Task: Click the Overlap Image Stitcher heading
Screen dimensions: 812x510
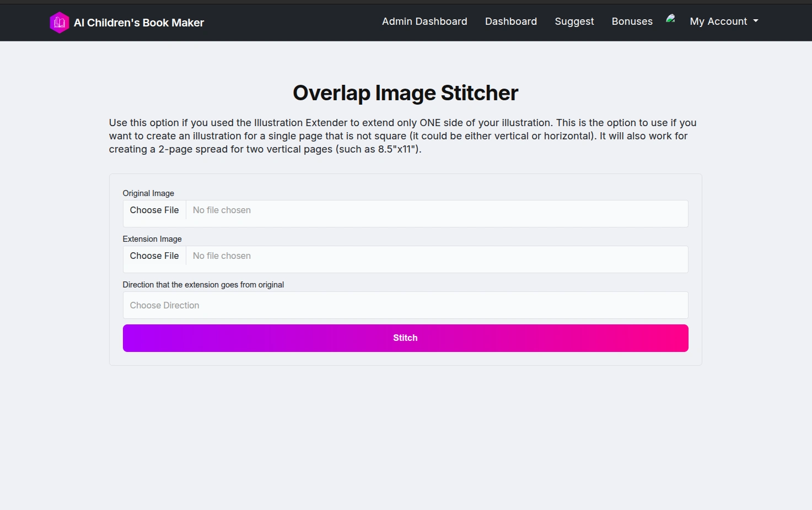Action: (x=405, y=93)
